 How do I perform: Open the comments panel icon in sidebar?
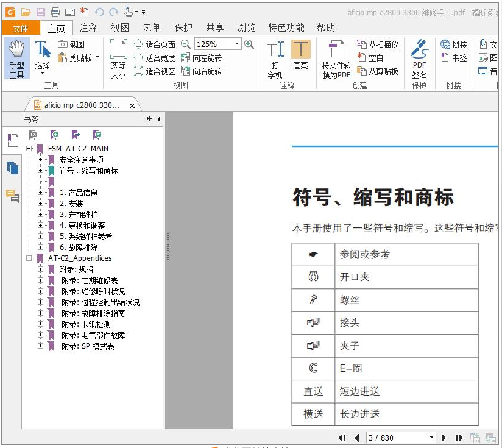click(x=13, y=195)
